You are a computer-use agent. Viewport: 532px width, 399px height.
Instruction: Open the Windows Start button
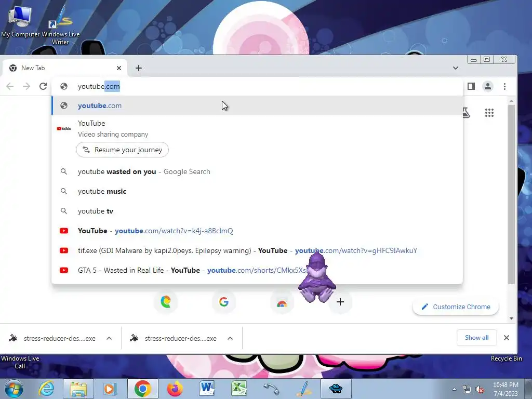14,389
